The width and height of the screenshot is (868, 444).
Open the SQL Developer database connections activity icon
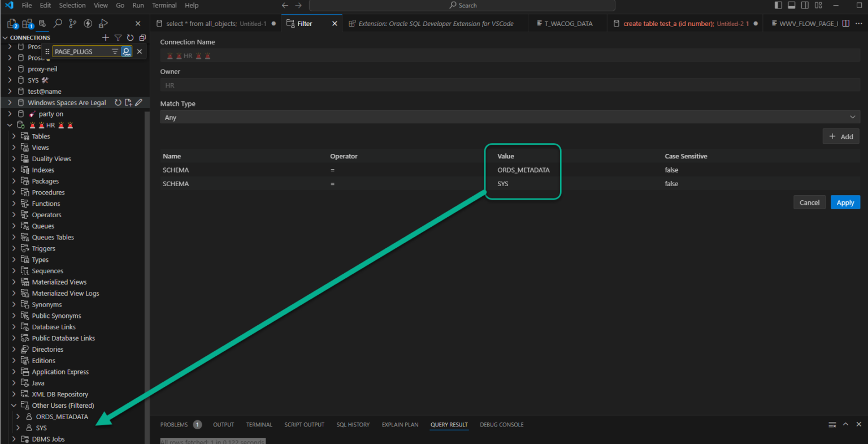42,23
